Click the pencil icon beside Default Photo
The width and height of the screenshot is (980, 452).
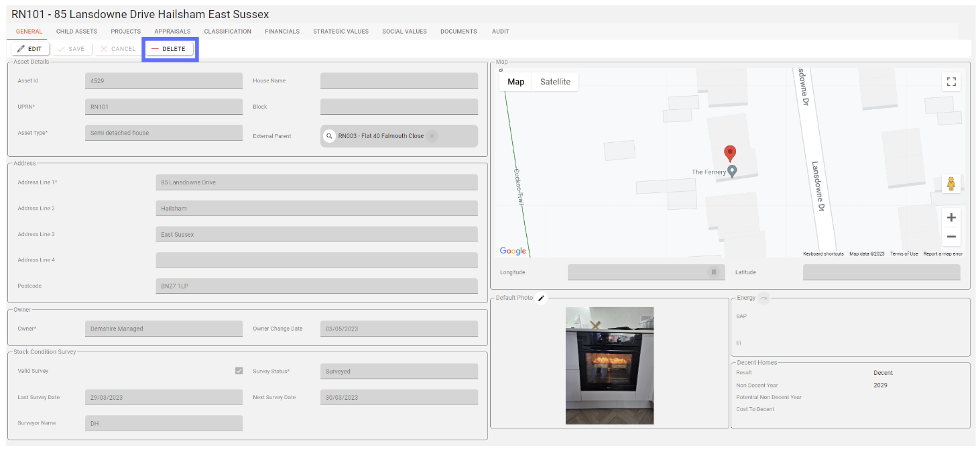click(542, 298)
